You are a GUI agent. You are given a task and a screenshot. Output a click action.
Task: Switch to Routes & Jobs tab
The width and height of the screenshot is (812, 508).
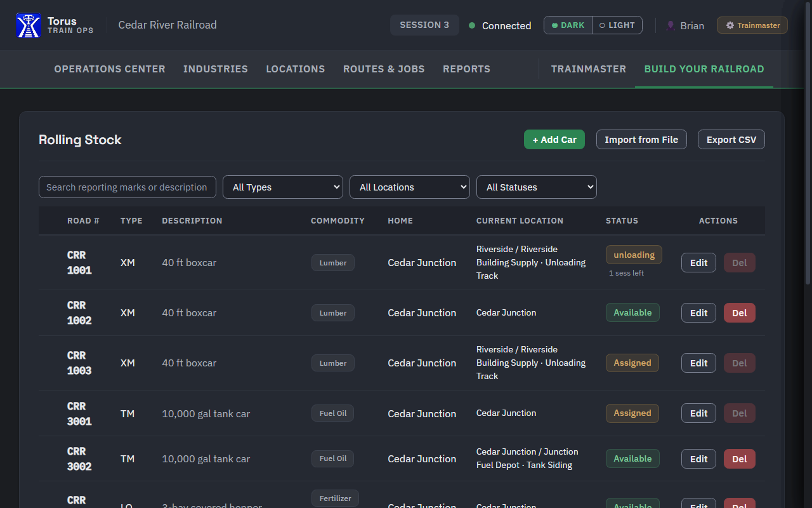tap(384, 69)
